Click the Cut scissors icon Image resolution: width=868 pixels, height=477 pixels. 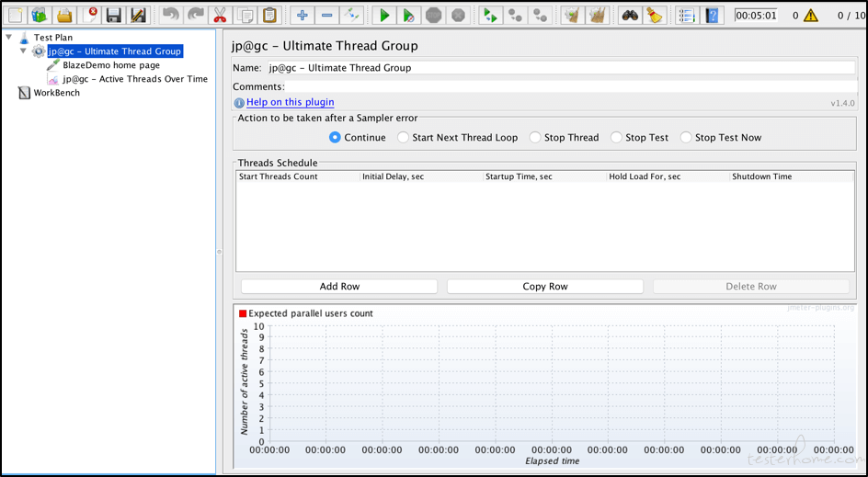pyautogui.click(x=220, y=16)
